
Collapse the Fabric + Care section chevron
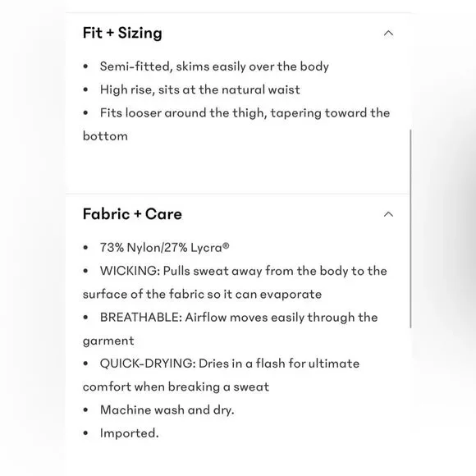388,214
